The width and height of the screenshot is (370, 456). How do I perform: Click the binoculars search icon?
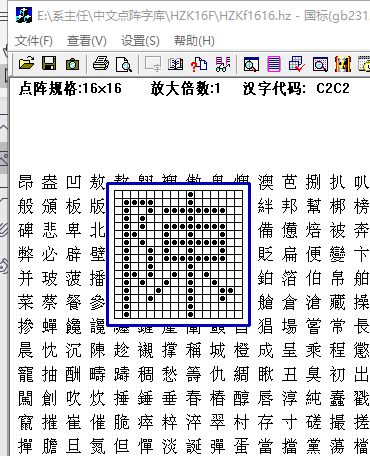click(x=223, y=63)
